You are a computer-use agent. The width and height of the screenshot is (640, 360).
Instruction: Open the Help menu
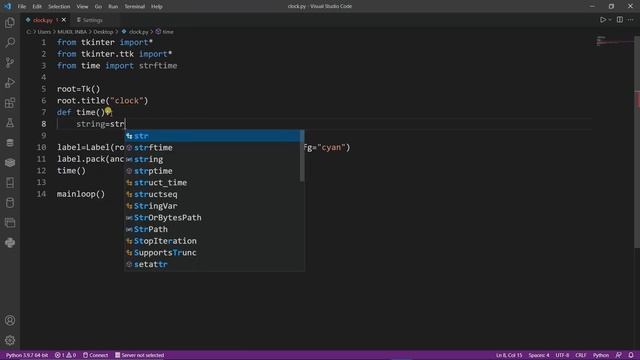[x=157, y=6]
